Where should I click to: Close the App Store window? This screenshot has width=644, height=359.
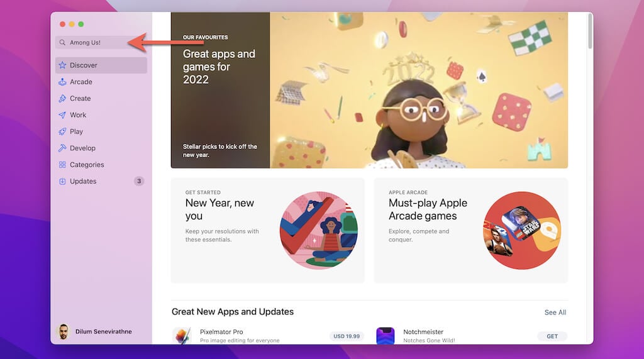(x=62, y=25)
